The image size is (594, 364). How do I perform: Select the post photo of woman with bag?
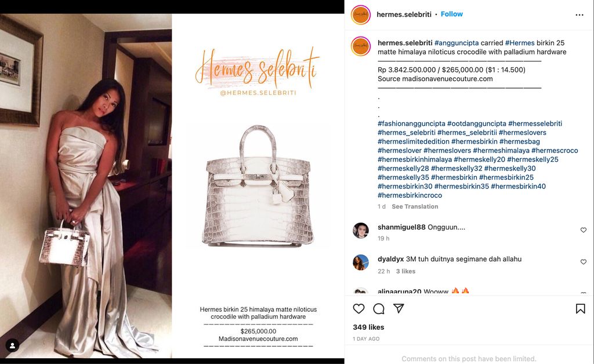coord(86,186)
